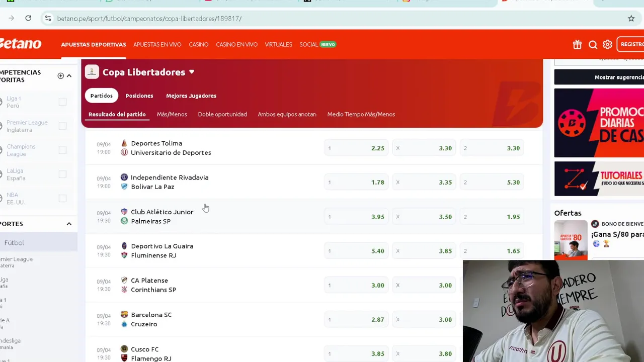Open site information icon in address bar

click(x=48, y=19)
